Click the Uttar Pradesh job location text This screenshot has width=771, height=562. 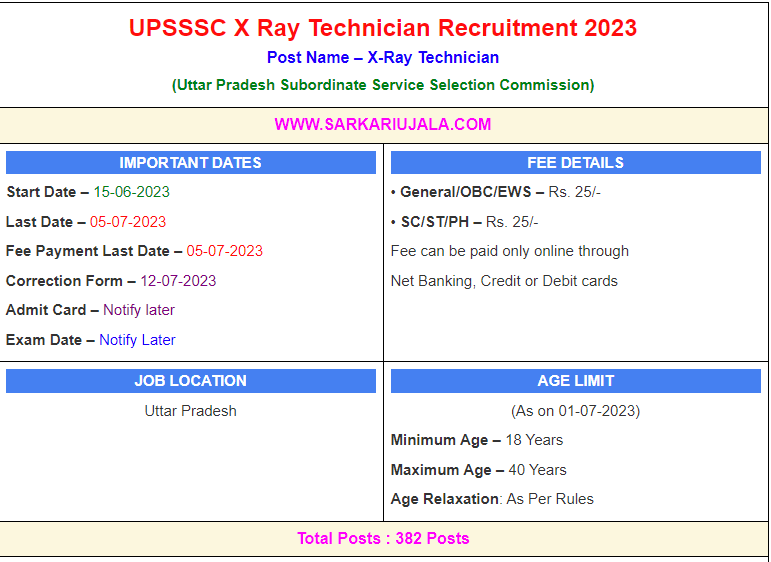point(191,411)
